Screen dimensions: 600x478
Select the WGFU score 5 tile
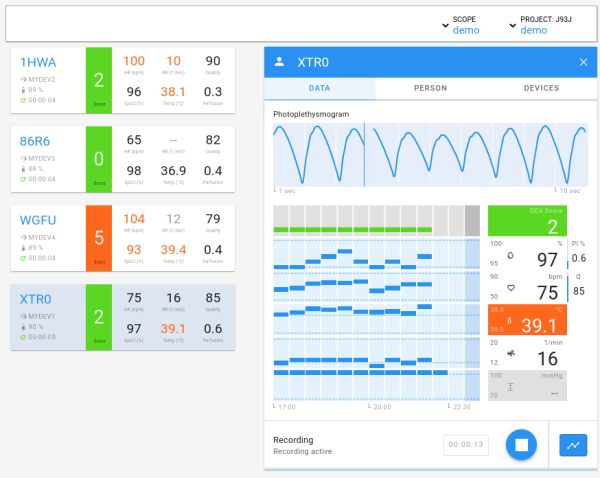99,239
